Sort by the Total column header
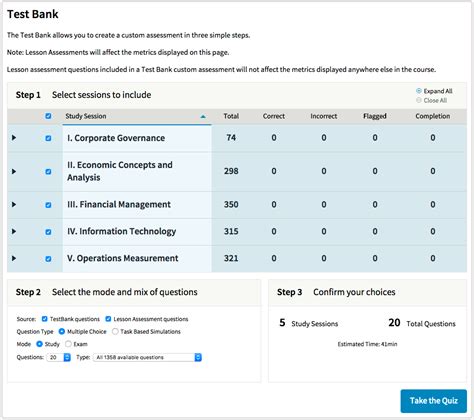Viewport: 474px width, 420px height. 231,116
